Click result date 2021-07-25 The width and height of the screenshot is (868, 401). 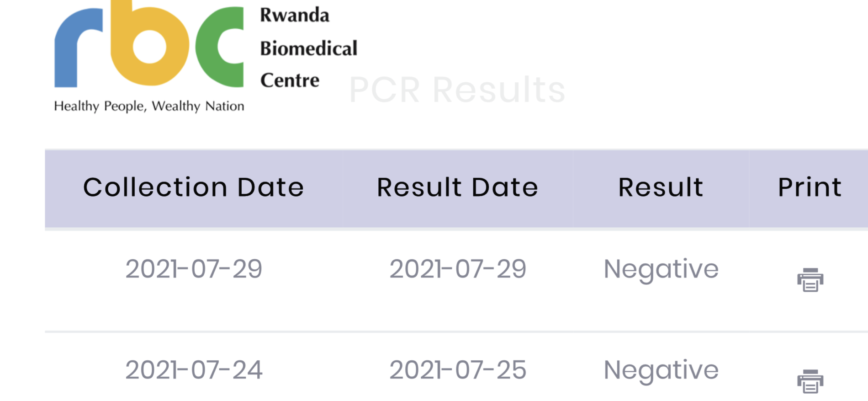[458, 370]
